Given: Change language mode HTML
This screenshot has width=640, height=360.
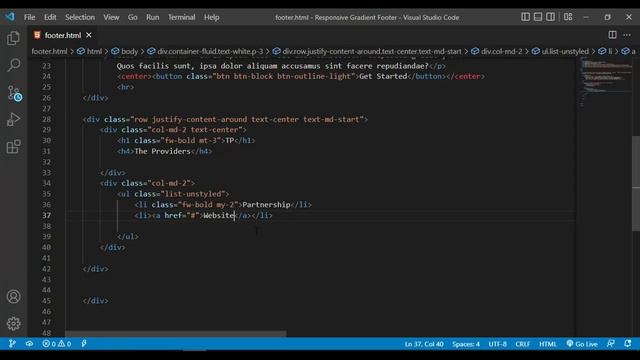Looking at the screenshot, I should 548,344.
